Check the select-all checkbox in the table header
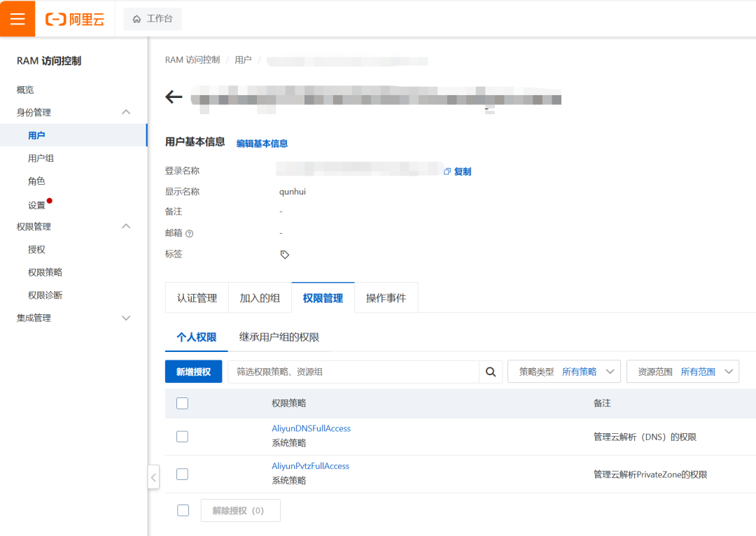Viewport: 756px width, 536px height. (182, 403)
